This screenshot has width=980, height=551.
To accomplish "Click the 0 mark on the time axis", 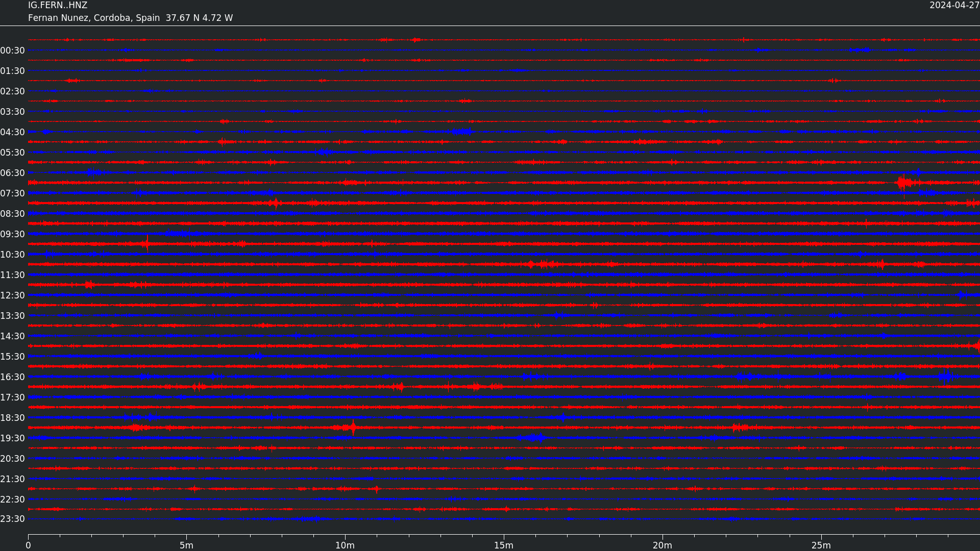I will [28, 545].
